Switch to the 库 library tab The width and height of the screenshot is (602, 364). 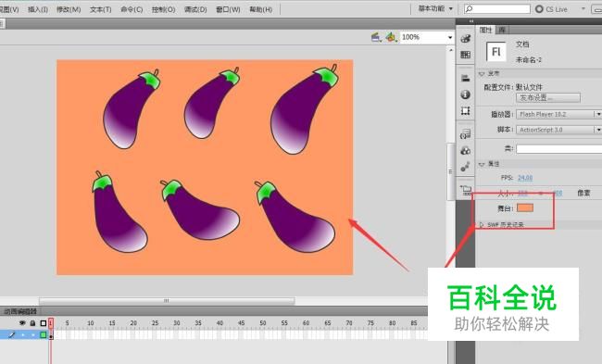pyautogui.click(x=502, y=30)
